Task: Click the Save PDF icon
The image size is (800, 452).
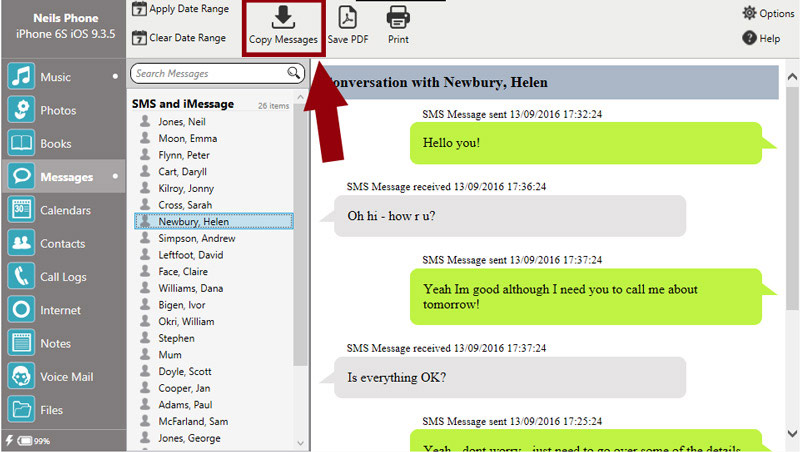Action: point(347,17)
